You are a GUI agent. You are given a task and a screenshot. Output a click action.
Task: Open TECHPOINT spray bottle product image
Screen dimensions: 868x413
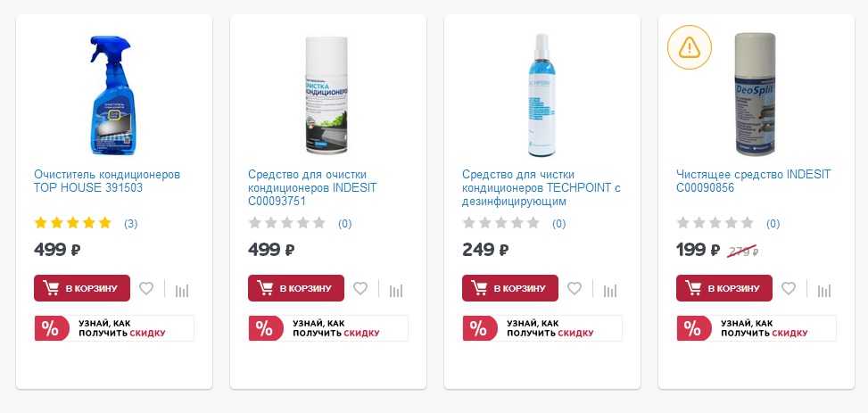(542, 95)
